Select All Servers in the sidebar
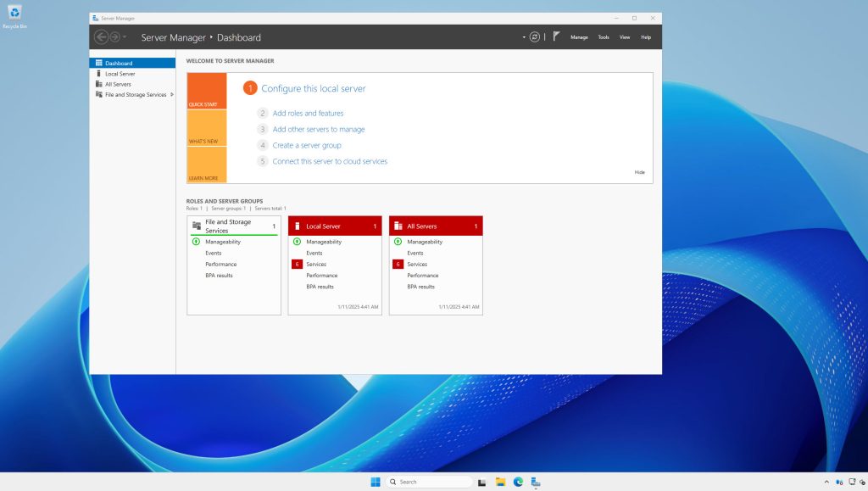 coord(132,84)
